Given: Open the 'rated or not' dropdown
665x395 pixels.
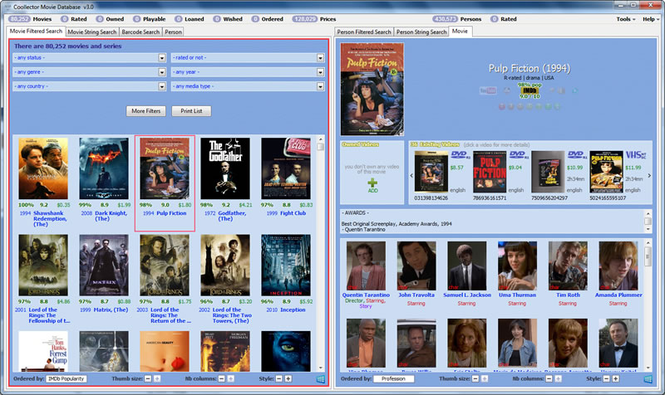Looking at the screenshot, I should [x=320, y=58].
